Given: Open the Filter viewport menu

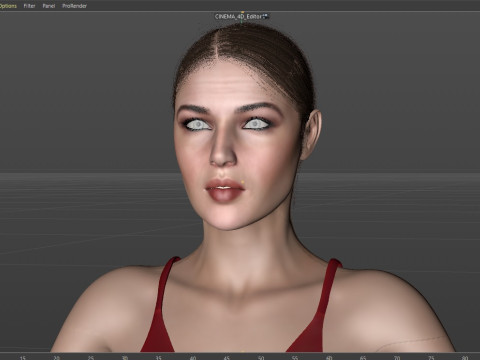Looking at the screenshot, I should click(x=29, y=6).
